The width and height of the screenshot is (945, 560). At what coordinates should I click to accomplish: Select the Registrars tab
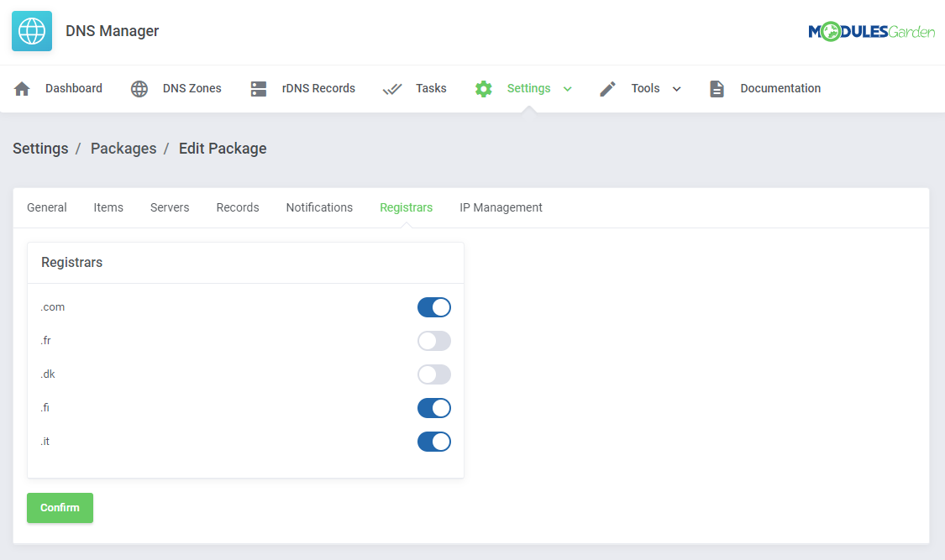(x=407, y=207)
